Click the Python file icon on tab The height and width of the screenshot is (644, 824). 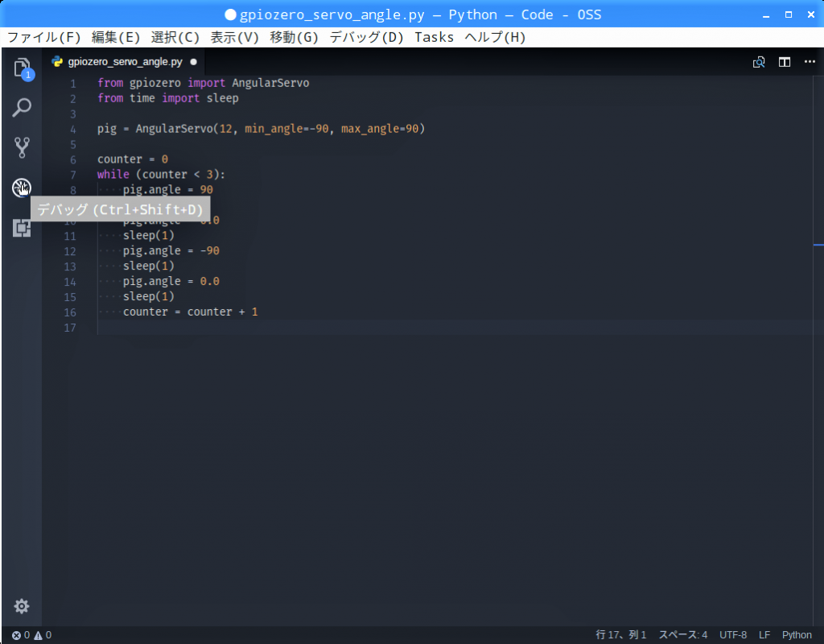pyautogui.click(x=57, y=61)
